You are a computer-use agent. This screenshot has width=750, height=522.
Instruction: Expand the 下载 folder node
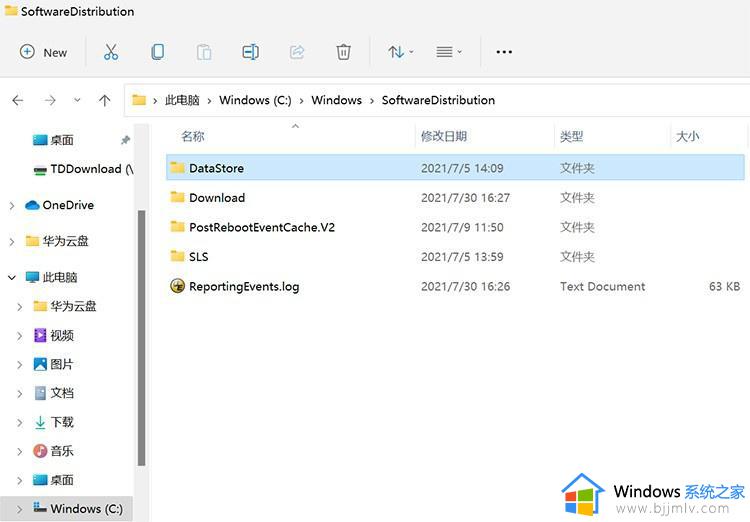coord(20,423)
